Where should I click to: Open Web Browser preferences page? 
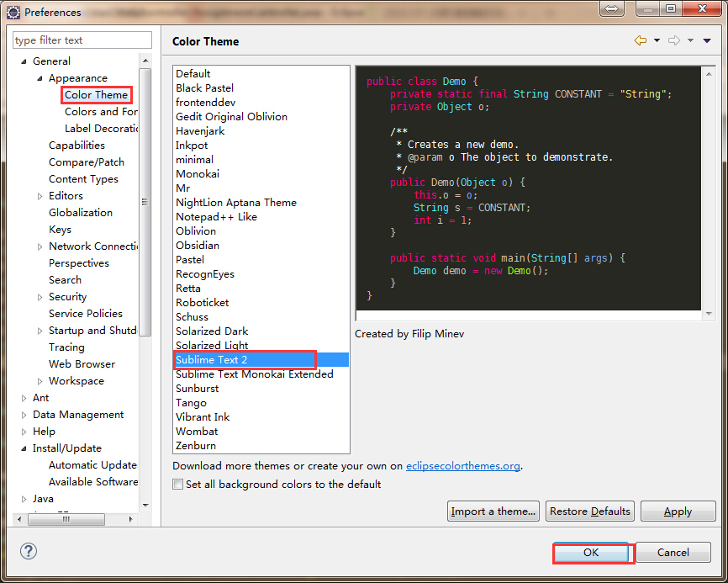(82, 364)
